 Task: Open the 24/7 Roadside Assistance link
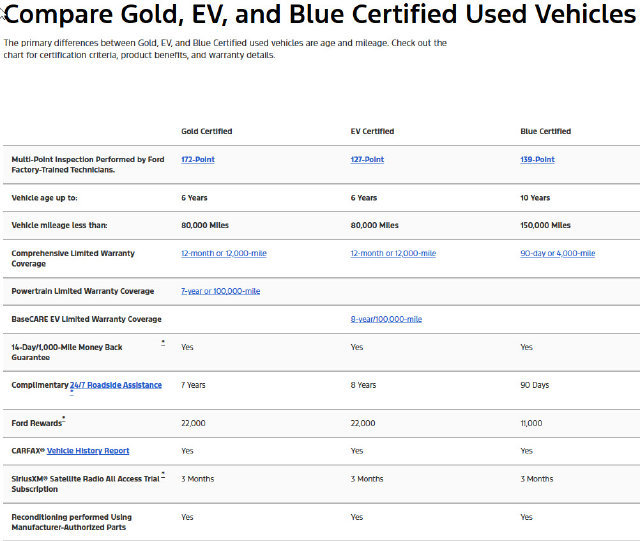pos(116,385)
